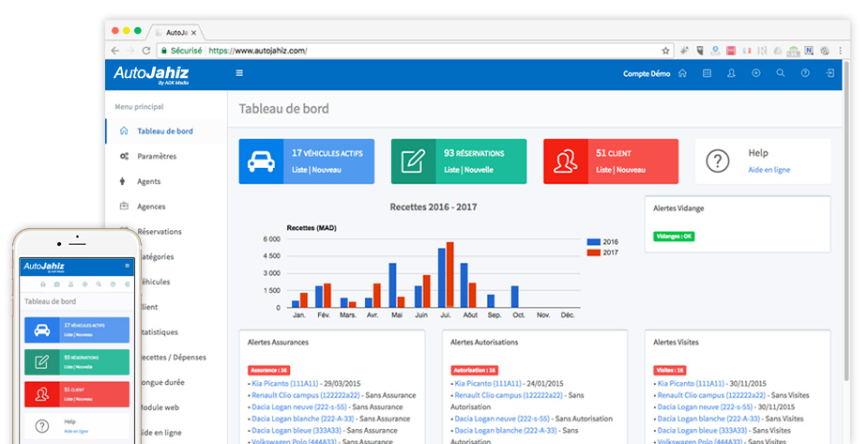Viewport: 868px width, 444px height.
Task: Click the page vertical scrollbar
Action: click(846, 222)
